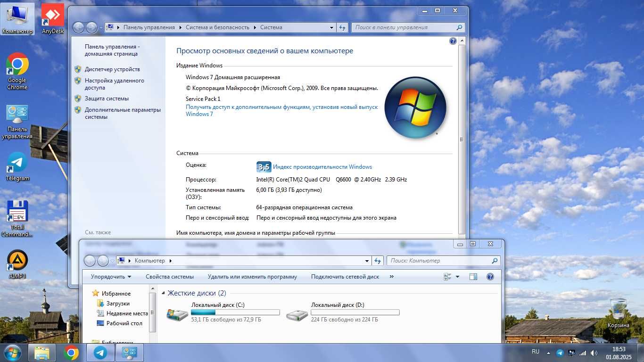Viewport: 644px width, 362px height.
Task: Click the System window vertical scrollbar
Action: [462, 140]
